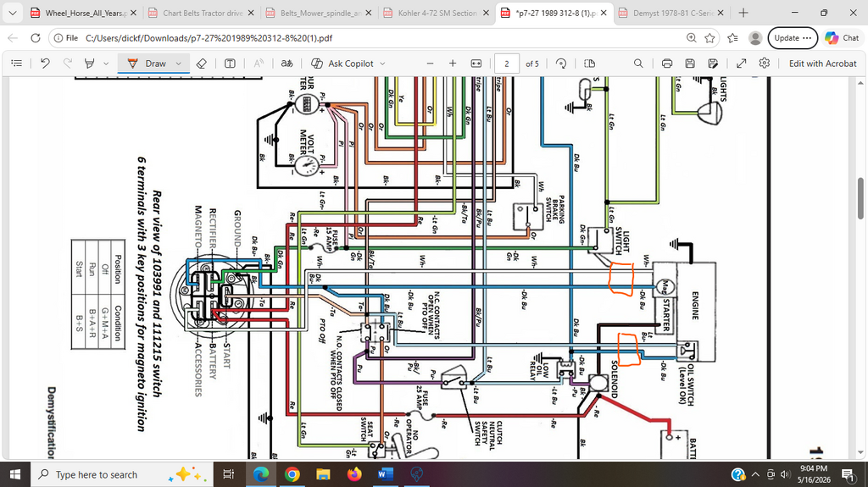Open volume control in system tray
The image size is (868, 487).
(x=785, y=474)
